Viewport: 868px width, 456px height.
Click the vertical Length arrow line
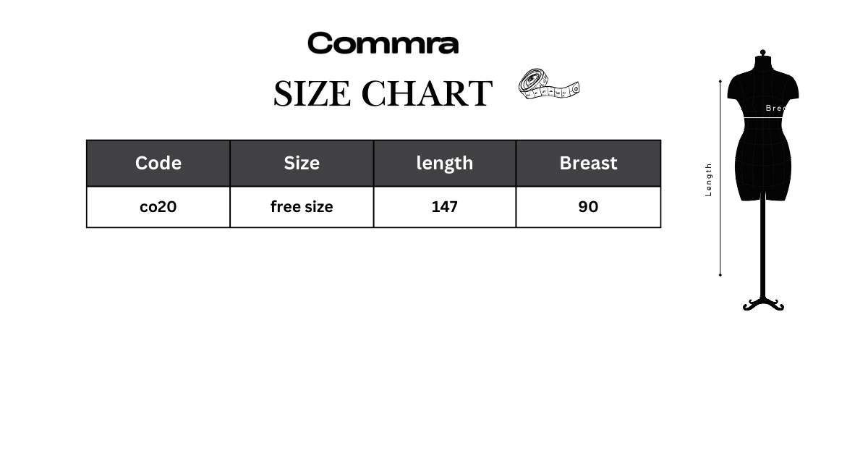tap(720, 178)
